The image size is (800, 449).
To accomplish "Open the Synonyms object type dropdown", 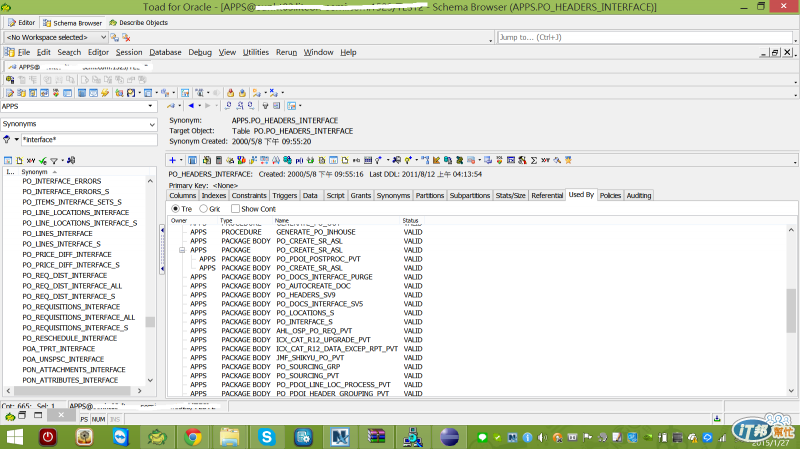I will [x=152, y=124].
